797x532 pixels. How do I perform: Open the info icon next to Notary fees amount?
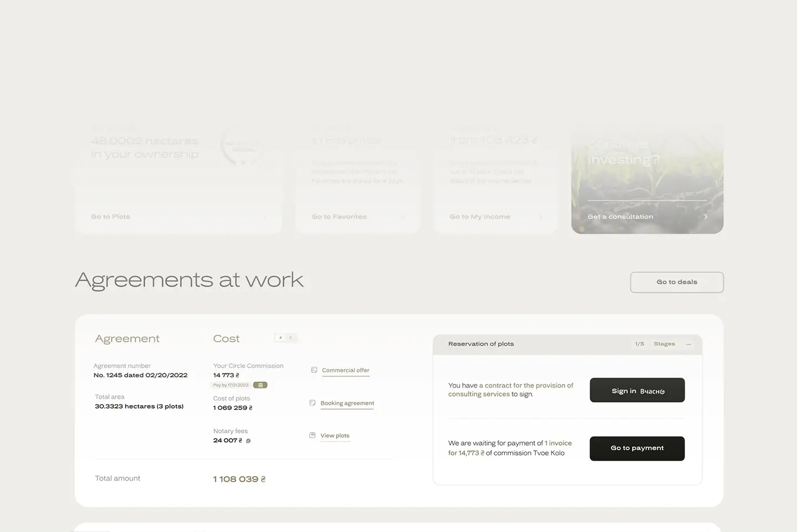[248, 441]
